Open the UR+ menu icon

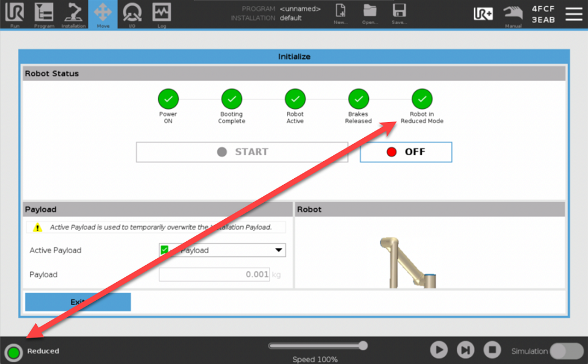point(483,14)
